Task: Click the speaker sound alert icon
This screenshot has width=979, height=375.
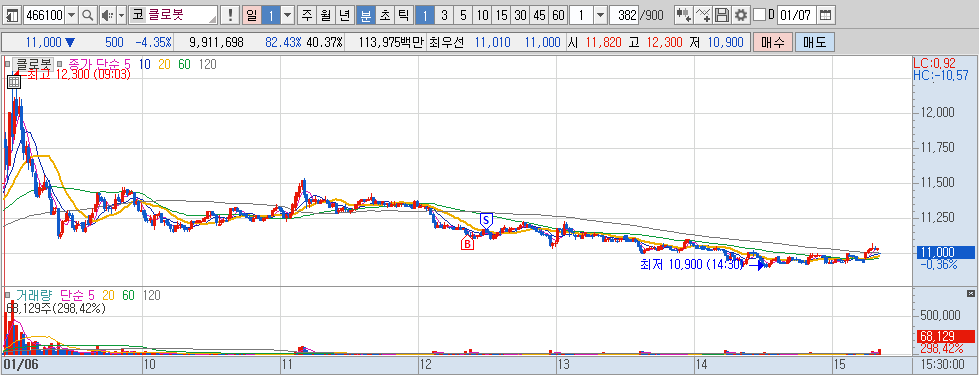Action: tap(107, 15)
